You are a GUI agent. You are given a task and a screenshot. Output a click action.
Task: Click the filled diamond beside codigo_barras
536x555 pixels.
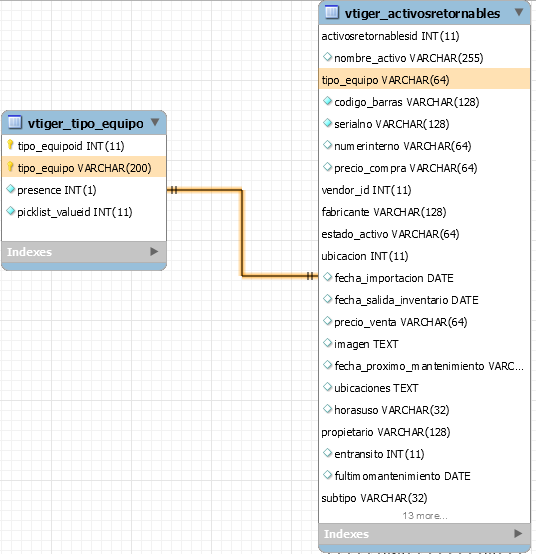(327, 101)
